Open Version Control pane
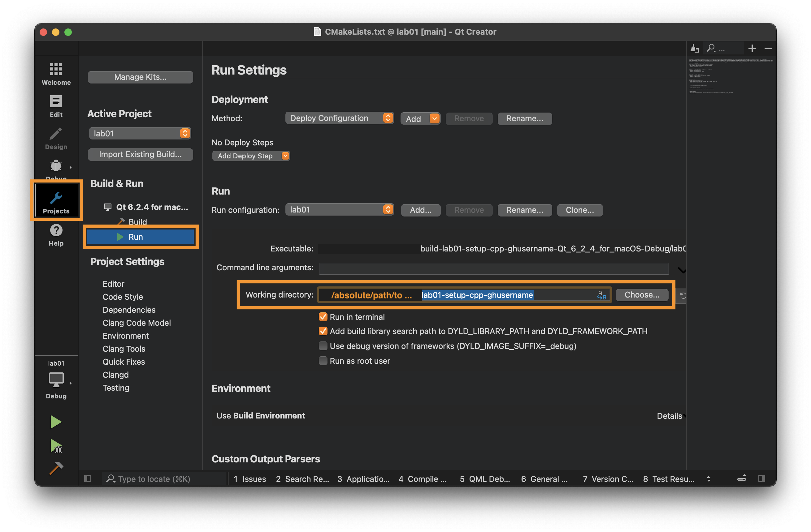The width and height of the screenshot is (811, 532). pos(608,478)
